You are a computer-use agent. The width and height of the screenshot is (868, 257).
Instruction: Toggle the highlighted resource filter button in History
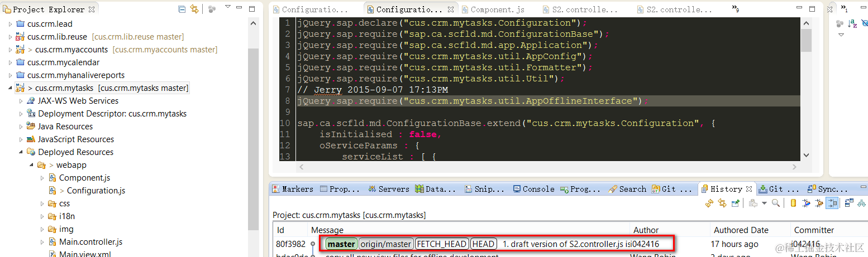pos(832,203)
